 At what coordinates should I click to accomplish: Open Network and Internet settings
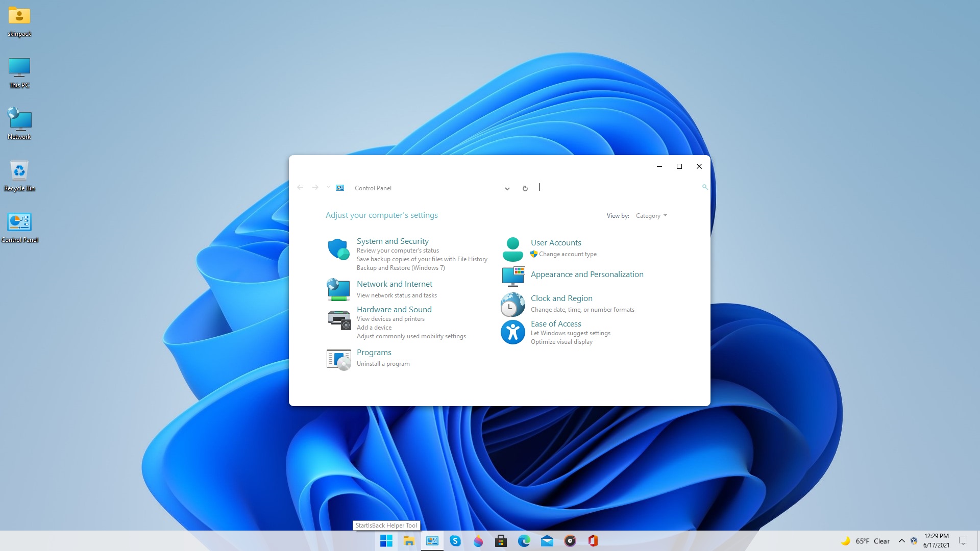[x=394, y=283]
